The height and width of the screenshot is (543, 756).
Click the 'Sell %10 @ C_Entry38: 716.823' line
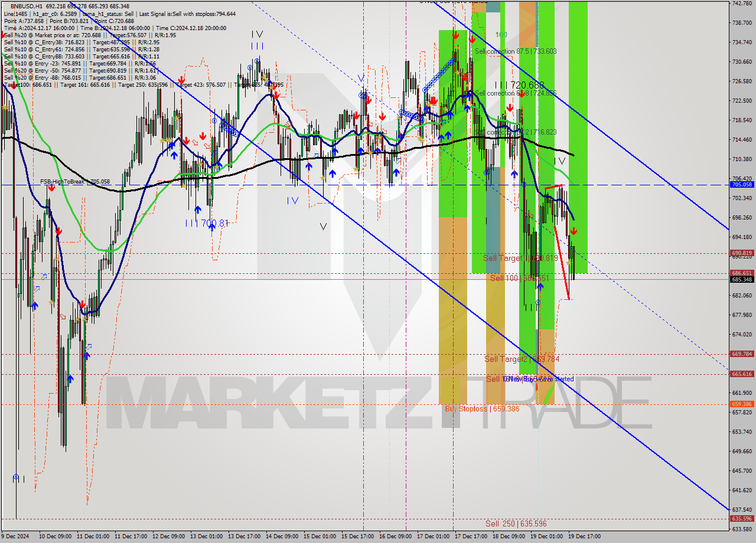pos(82,42)
